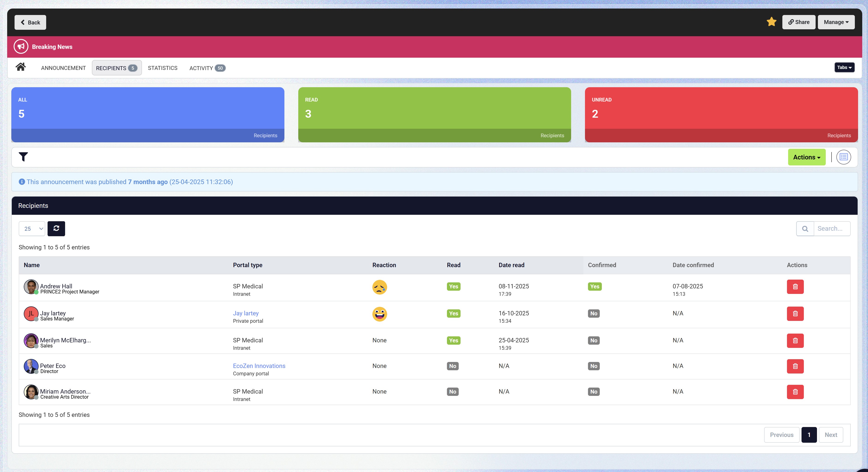Click into the Search input field
Screen dimensions: 868x472
831,229
